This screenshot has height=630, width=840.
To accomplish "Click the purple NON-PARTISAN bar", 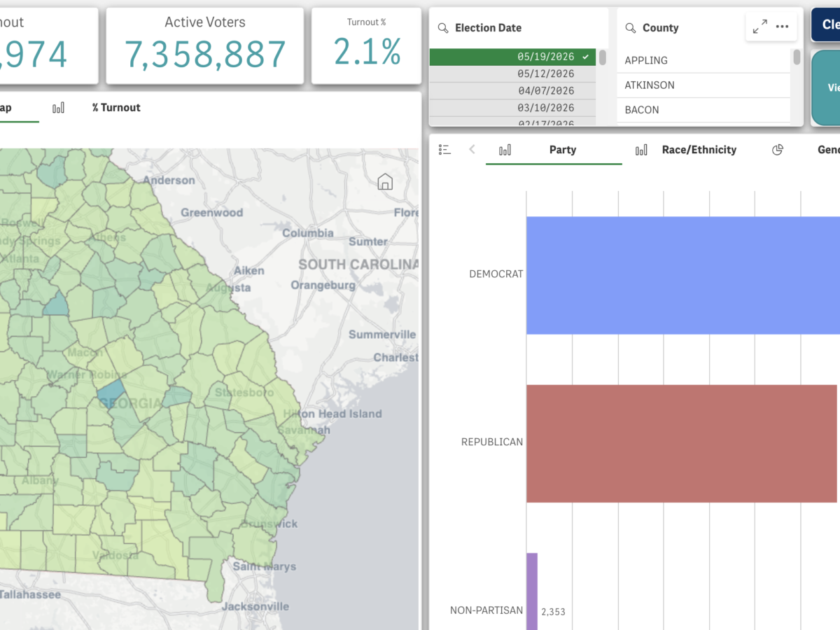I will point(532,591).
